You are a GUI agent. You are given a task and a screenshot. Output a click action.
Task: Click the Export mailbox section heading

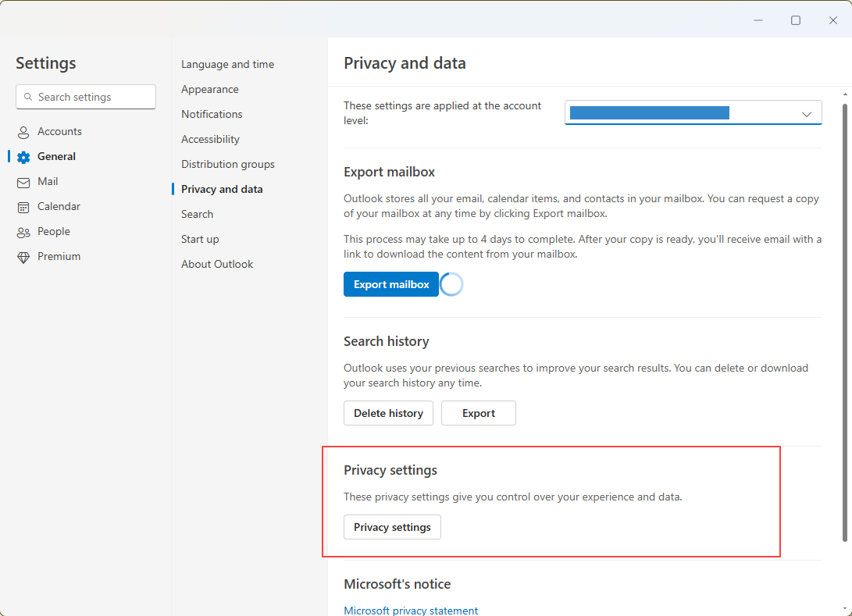(x=389, y=173)
